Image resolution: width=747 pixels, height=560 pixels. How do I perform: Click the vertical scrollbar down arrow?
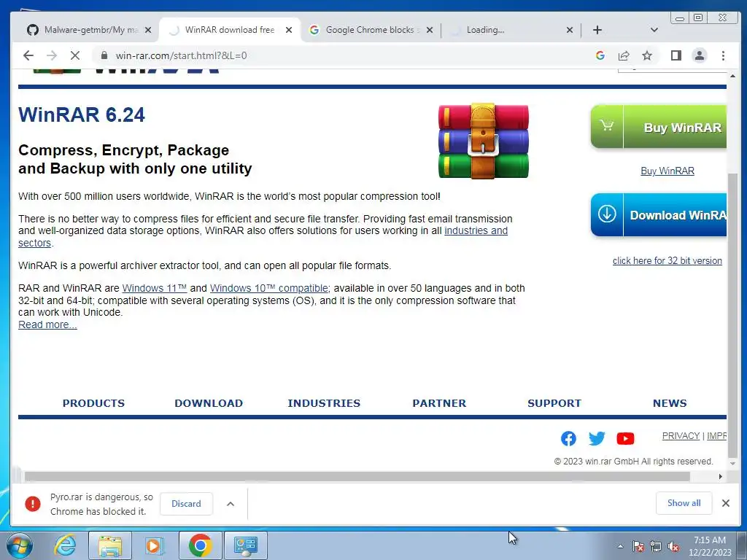(732, 463)
